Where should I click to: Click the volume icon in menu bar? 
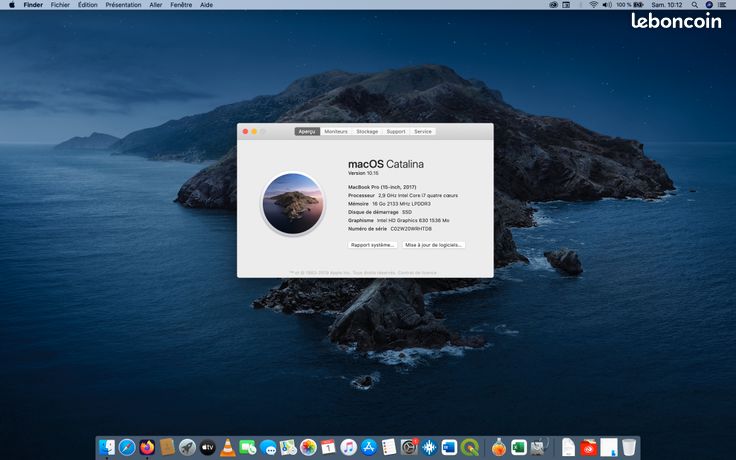pyautogui.click(x=607, y=5)
